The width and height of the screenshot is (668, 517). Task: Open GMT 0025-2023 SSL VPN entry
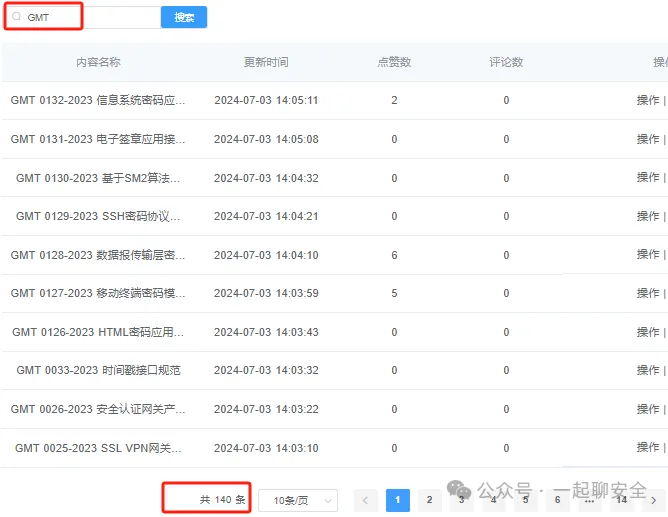coord(98,448)
